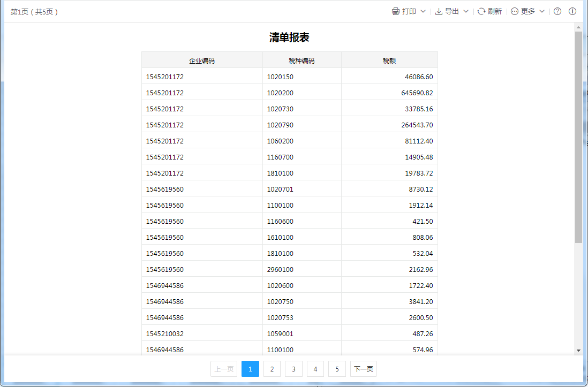Screen dimensions: 588x387
Task: Click the ellipsis icon for 更多
Action: click(x=515, y=11)
